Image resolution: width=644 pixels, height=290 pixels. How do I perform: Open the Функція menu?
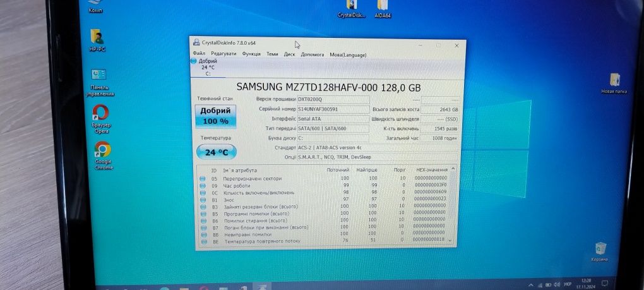[x=251, y=54]
